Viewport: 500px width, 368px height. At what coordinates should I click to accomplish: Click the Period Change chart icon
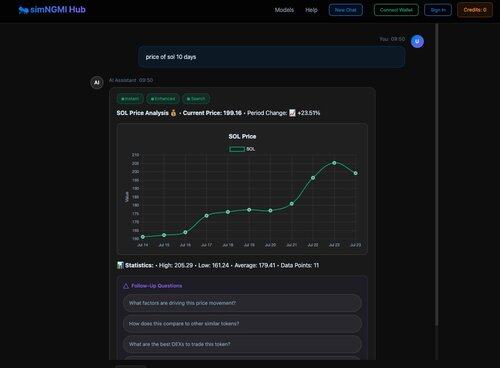[292, 113]
